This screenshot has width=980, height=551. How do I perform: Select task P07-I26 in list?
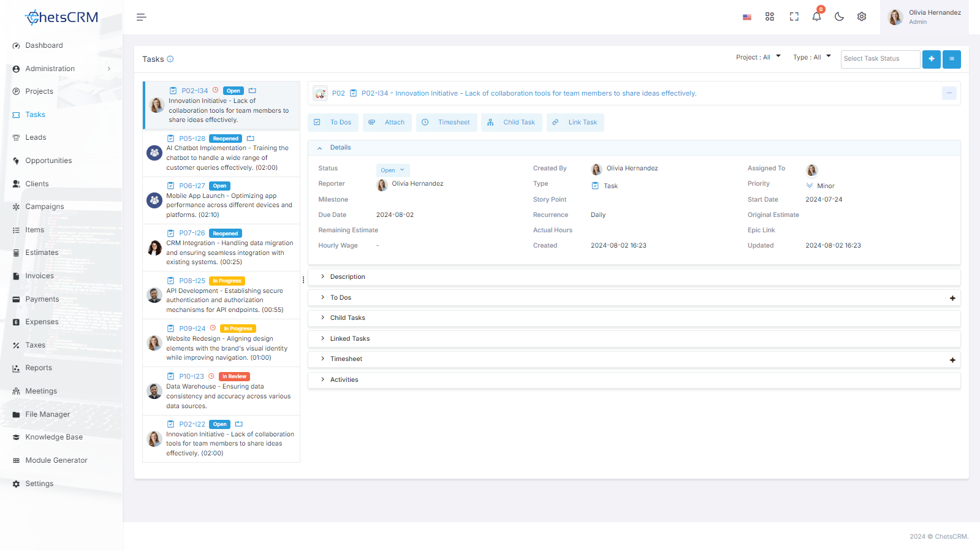point(221,248)
